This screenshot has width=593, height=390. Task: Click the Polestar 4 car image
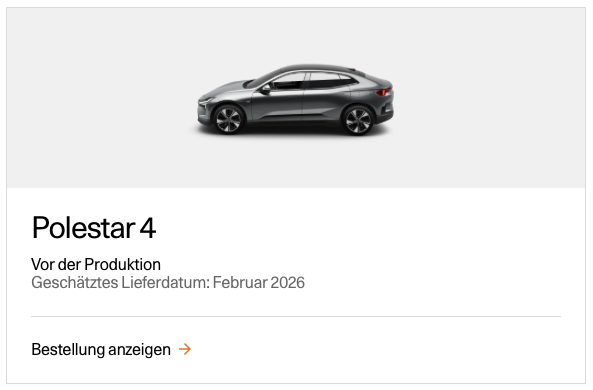[295, 99]
